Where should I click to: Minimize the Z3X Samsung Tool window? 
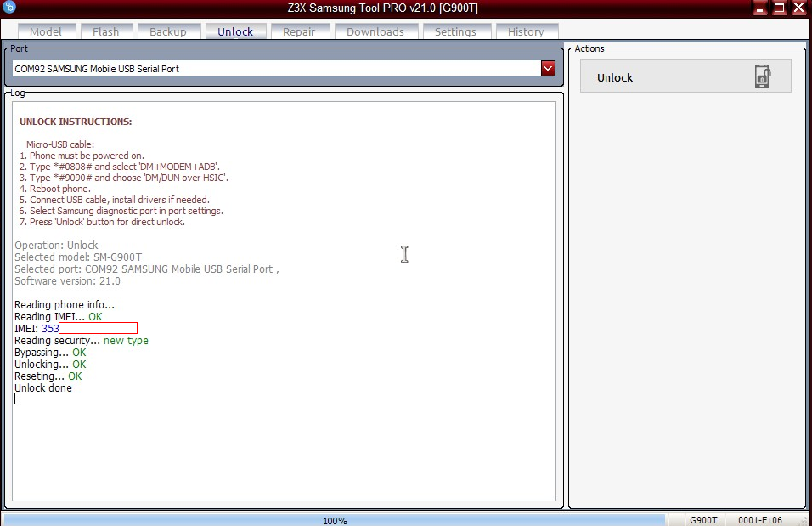762,8
